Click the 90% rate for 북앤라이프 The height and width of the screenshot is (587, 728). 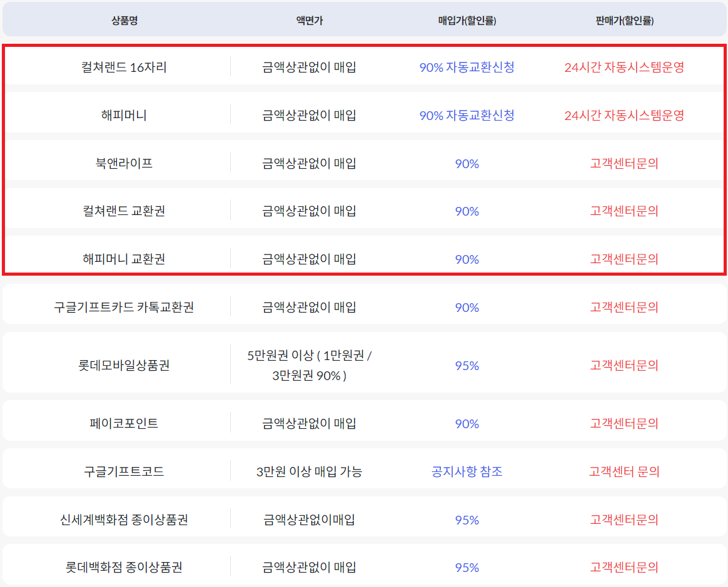(467, 163)
